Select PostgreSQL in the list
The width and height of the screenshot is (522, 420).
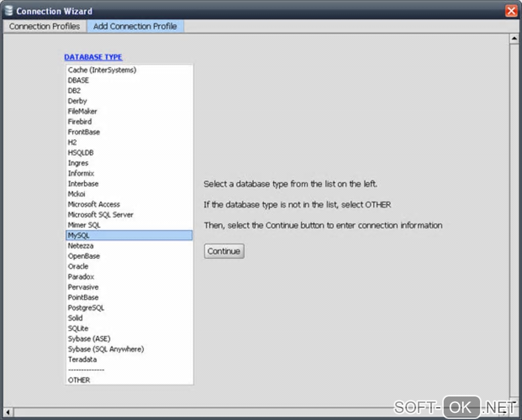(x=129, y=307)
